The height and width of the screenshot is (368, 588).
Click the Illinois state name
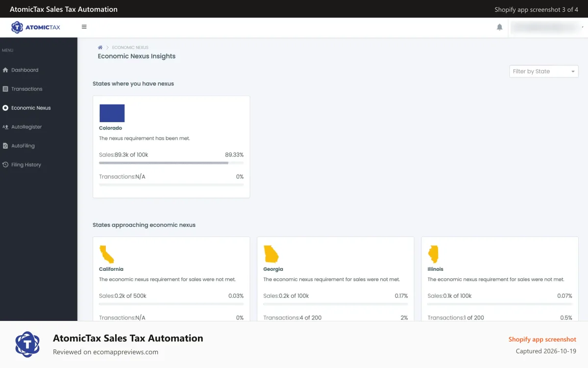(x=436, y=269)
